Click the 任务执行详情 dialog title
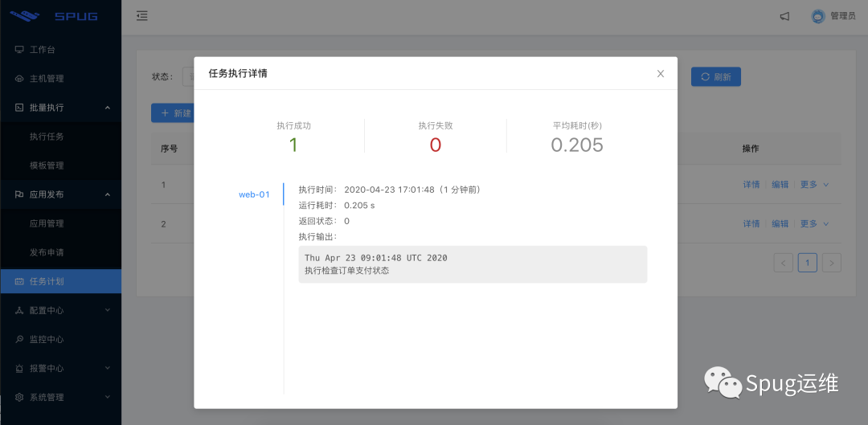 tap(238, 73)
